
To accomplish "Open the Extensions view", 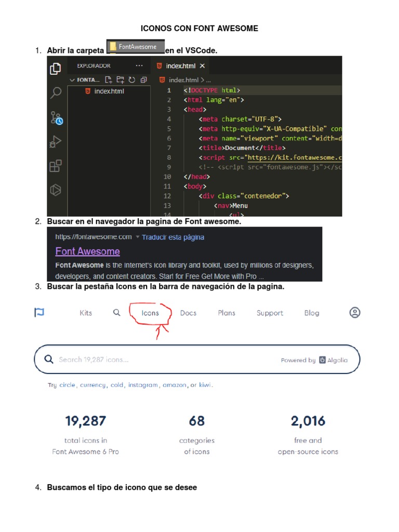I will [56, 166].
